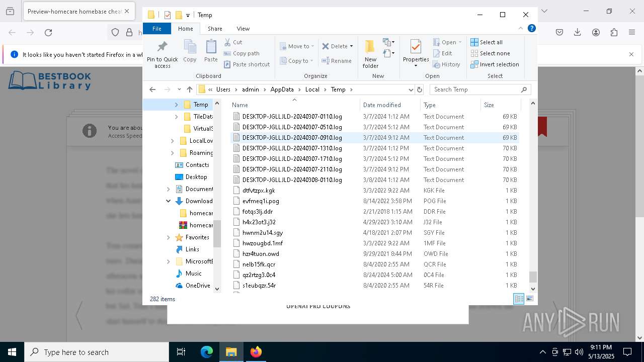Go back in Explorer navigation
The height and width of the screenshot is (362, 644).
point(152,89)
